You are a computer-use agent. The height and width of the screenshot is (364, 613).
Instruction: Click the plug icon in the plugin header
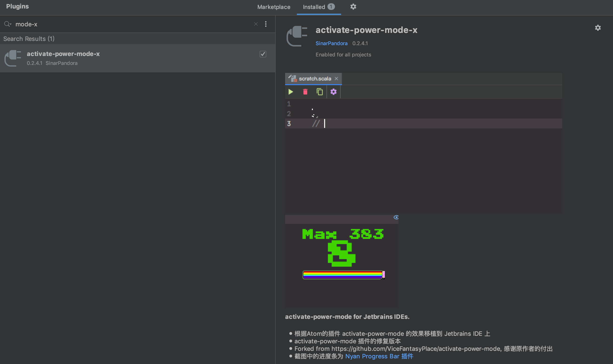tap(297, 36)
